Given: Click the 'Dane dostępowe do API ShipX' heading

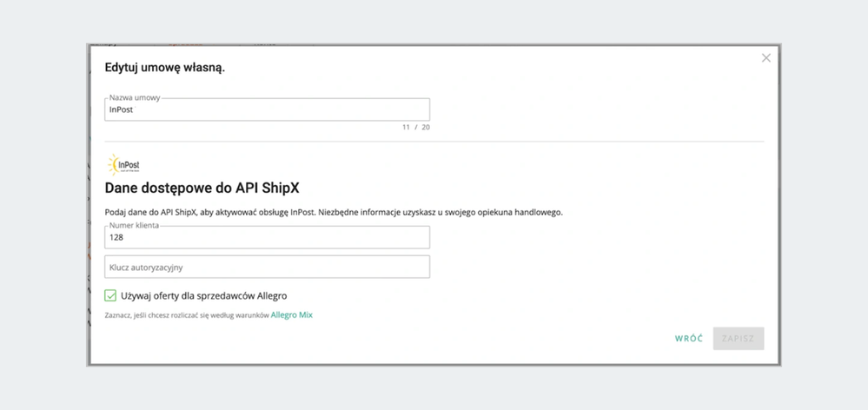Looking at the screenshot, I should (208, 188).
